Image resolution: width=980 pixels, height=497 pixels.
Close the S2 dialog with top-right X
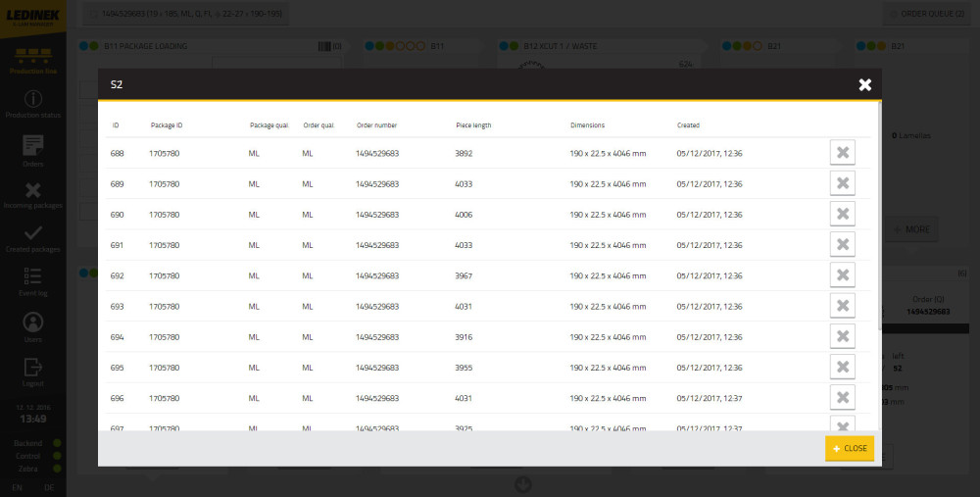[x=864, y=85]
